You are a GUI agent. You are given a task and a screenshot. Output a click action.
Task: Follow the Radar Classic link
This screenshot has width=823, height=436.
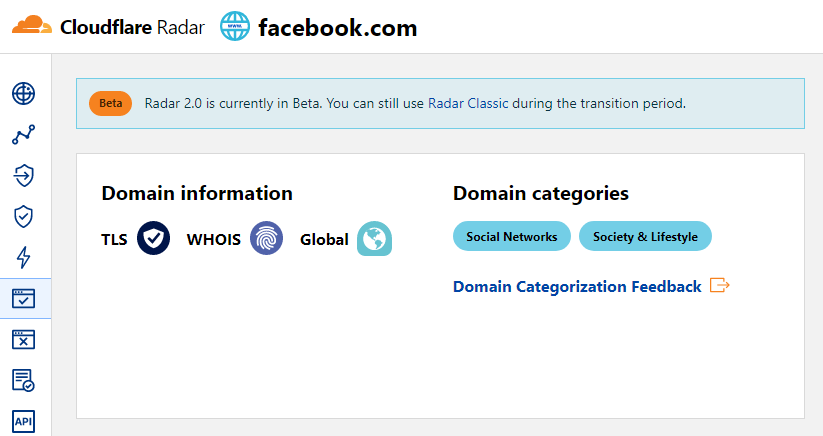pos(469,103)
